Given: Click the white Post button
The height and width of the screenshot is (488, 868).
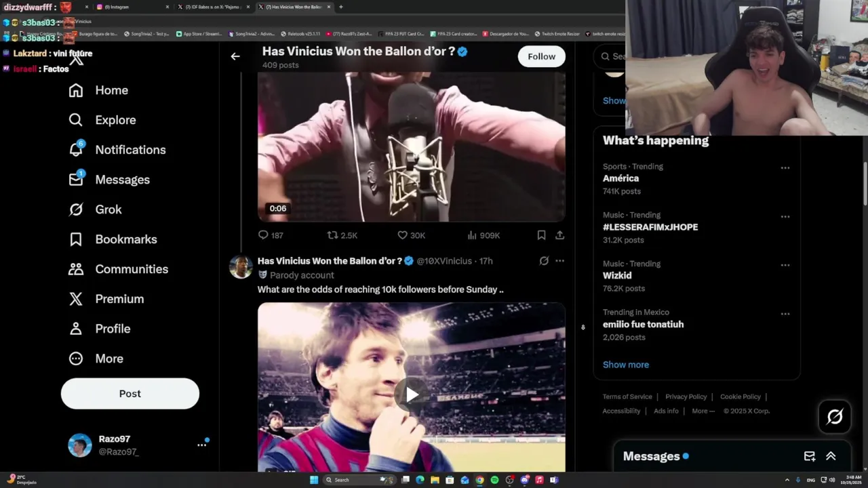Looking at the screenshot, I should 130,394.
